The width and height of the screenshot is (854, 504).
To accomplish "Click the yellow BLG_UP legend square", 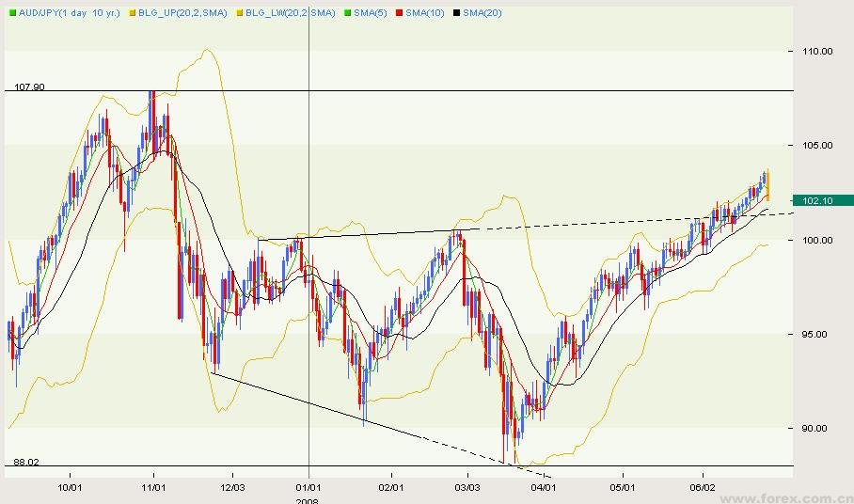I will (131, 12).
